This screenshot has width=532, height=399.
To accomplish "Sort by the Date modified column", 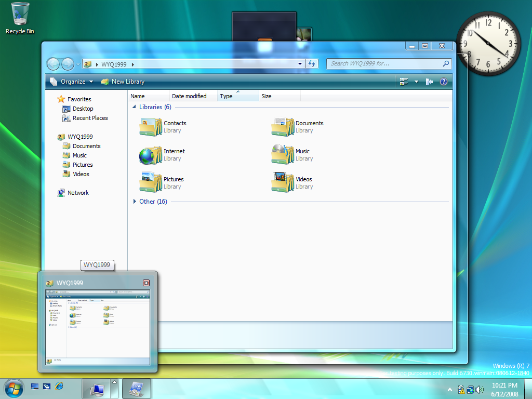I will 189,96.
